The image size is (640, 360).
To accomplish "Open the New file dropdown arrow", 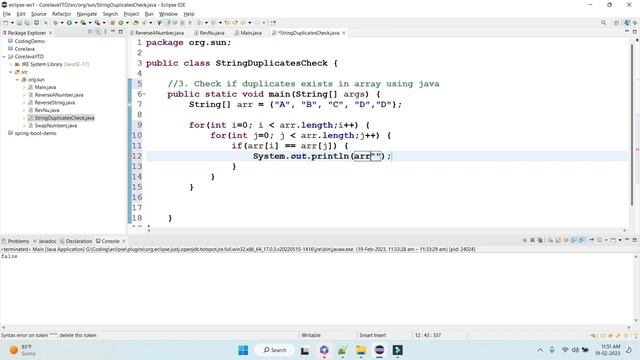I will (12, 23).
